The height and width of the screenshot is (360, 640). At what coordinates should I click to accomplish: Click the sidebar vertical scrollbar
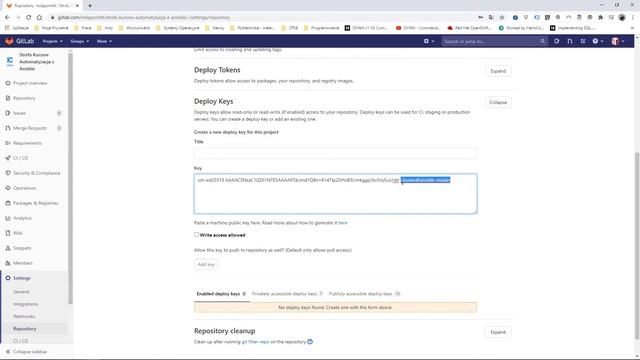70,178
